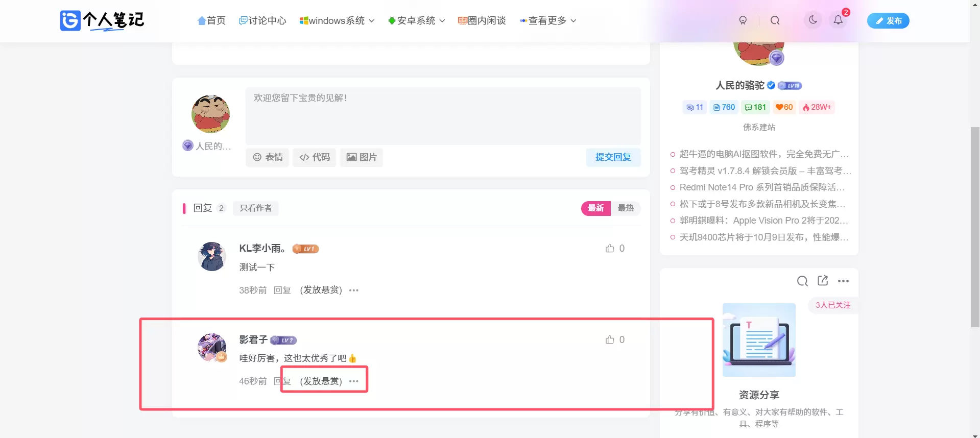980x438 pixels.
Task: Go to 讨论中心 page
Action: (x=262, y=20)
